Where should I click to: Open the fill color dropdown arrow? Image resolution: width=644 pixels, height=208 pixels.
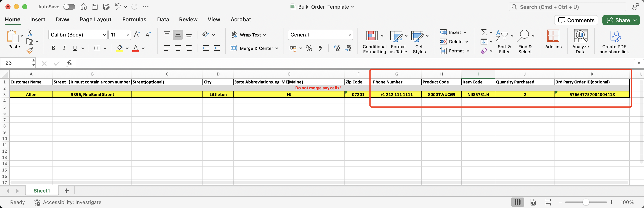[127, 48]
